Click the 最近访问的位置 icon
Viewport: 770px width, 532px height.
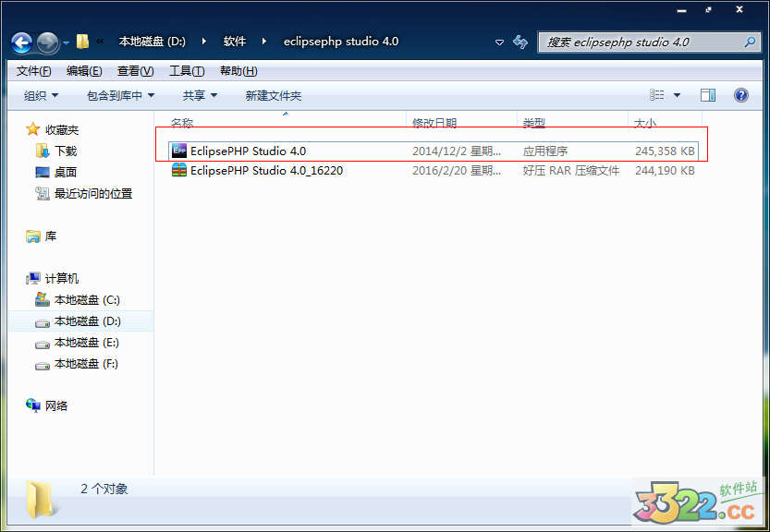pos(43,194)
